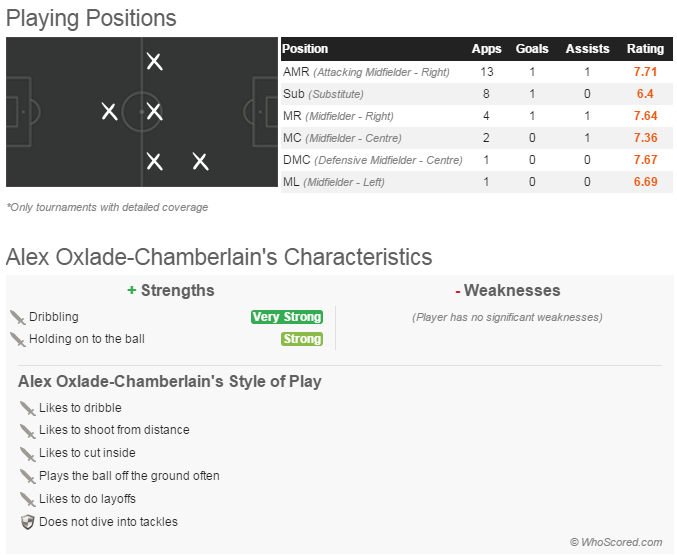
Task: Sort table by Assists column header
Action: point(587,49)
